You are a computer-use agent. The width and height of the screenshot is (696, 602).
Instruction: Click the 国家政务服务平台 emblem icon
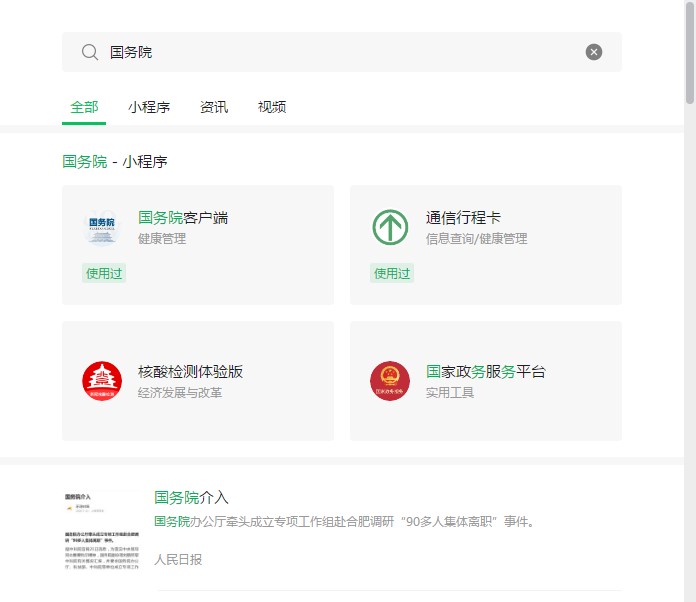[x=390, y=381]
